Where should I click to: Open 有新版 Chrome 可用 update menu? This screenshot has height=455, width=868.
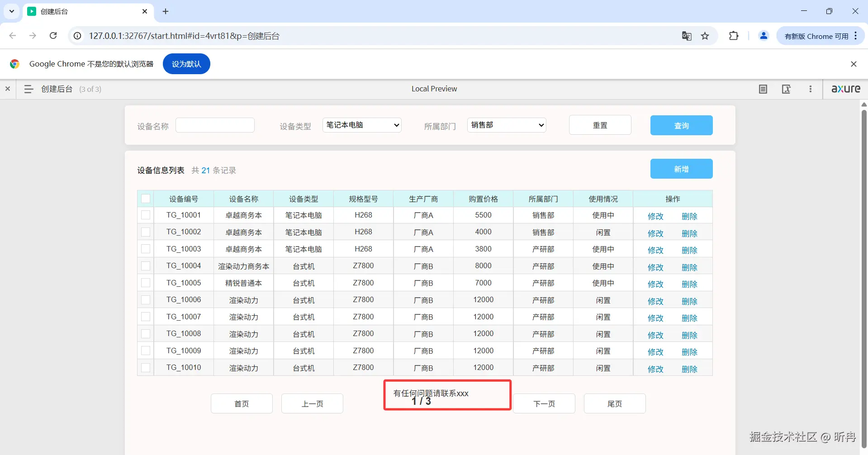coord(821,36)
